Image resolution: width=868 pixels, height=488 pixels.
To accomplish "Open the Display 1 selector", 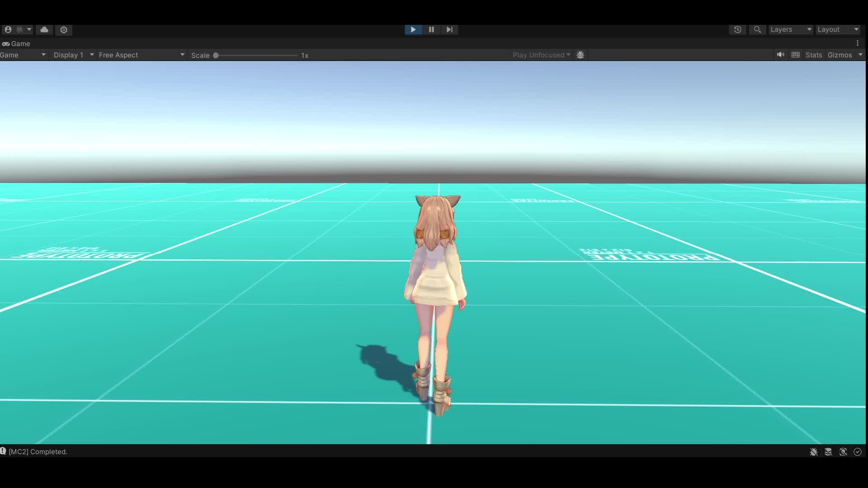I will coord(72,55).
